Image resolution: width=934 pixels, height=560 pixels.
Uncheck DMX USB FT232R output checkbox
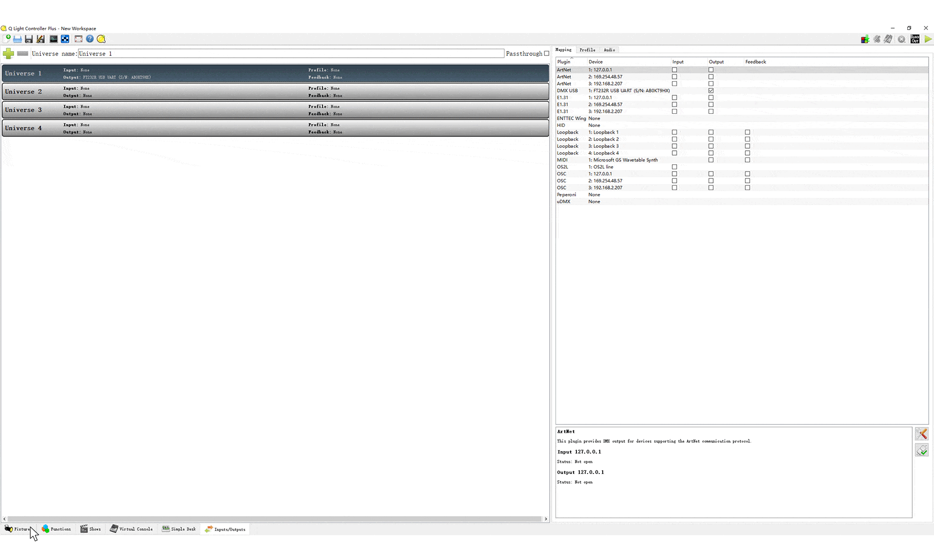click(711, 90)
